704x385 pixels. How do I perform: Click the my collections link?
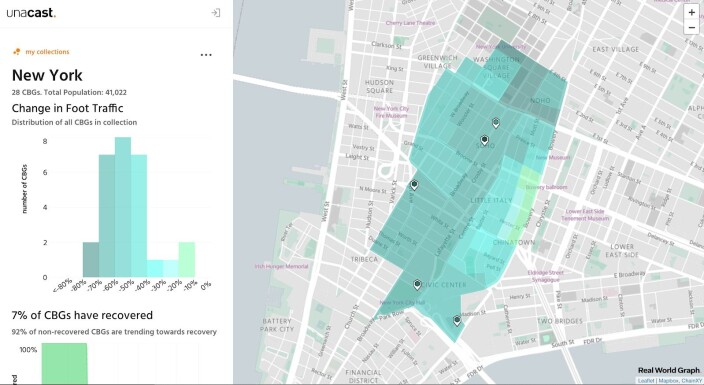(47, 52)
